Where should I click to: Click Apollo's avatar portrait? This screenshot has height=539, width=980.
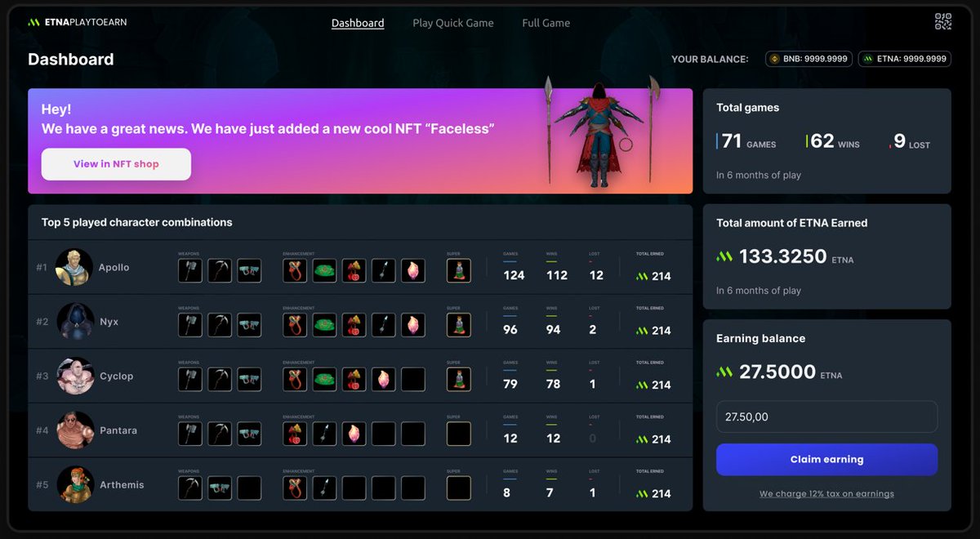click(x=74, y=267)
